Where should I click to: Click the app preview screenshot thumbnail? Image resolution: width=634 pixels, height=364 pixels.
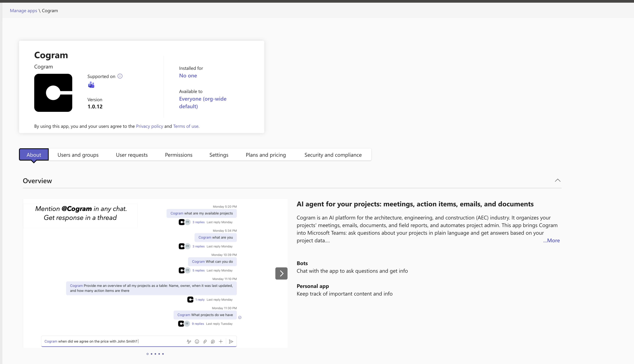click(x=155, y=273)
